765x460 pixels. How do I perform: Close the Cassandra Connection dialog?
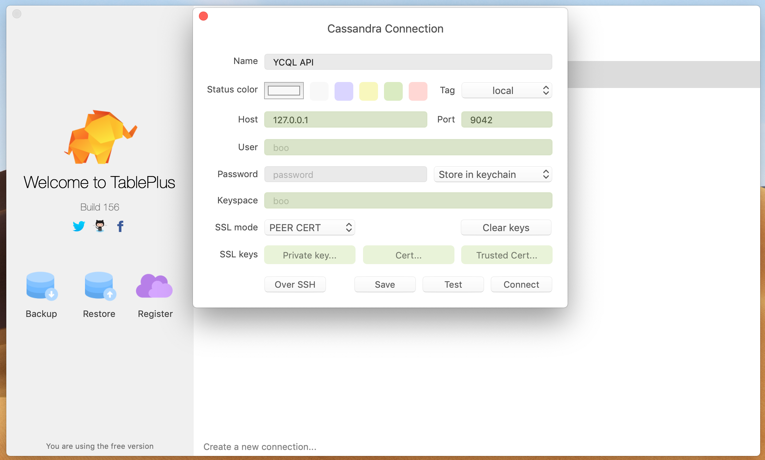204,16
